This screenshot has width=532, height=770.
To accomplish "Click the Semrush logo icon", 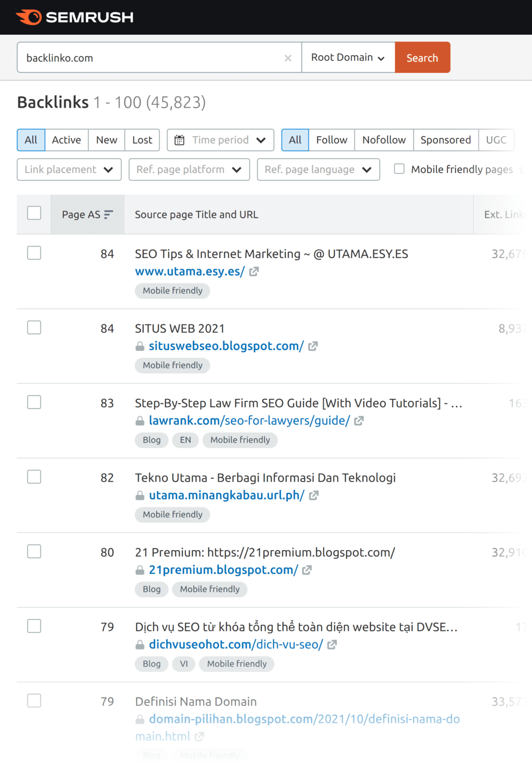I will 30,17.
